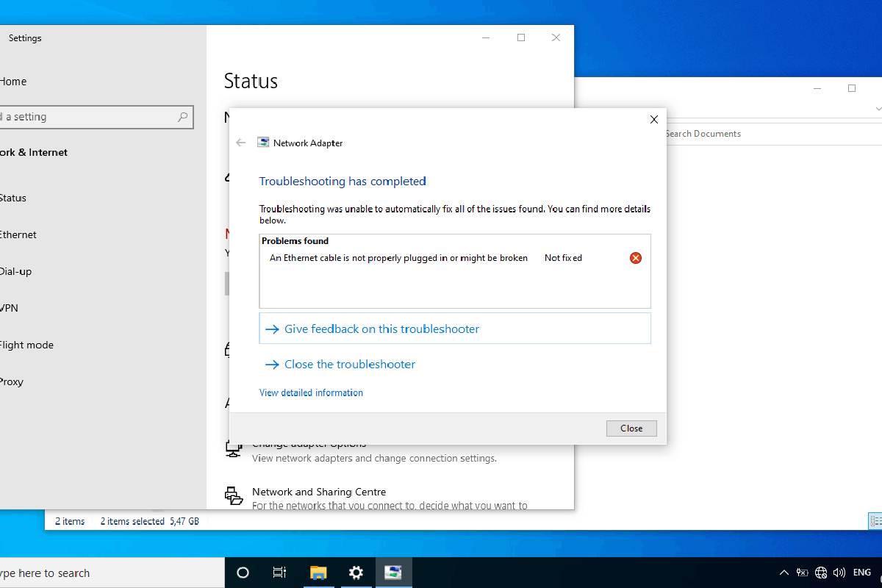Expand the Explorer ribbon chevron
The image size is (882, 588).
[878, 109]
